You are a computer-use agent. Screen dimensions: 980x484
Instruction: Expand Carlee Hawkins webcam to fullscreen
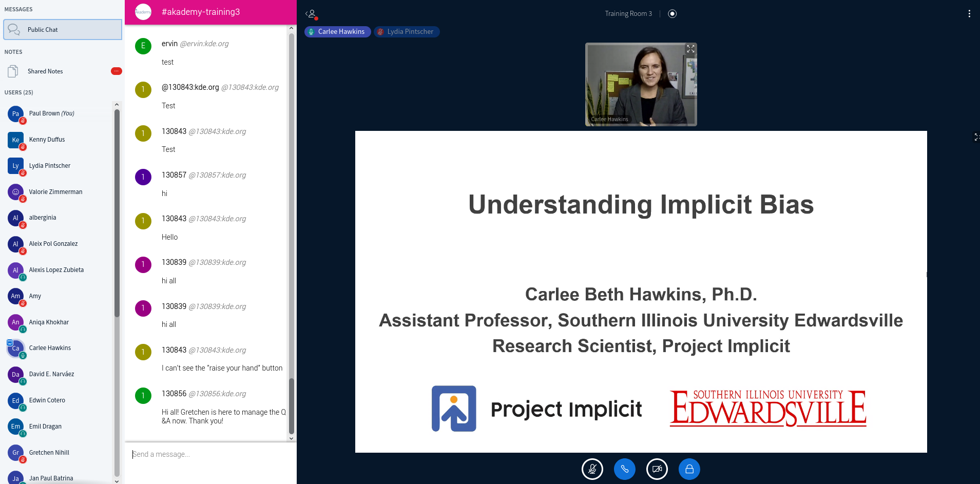coord(690,49)
